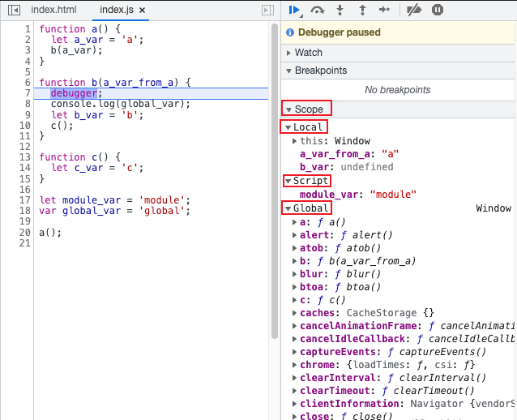
Task: Expand the this: Window entry
Action: pos(294,141)
